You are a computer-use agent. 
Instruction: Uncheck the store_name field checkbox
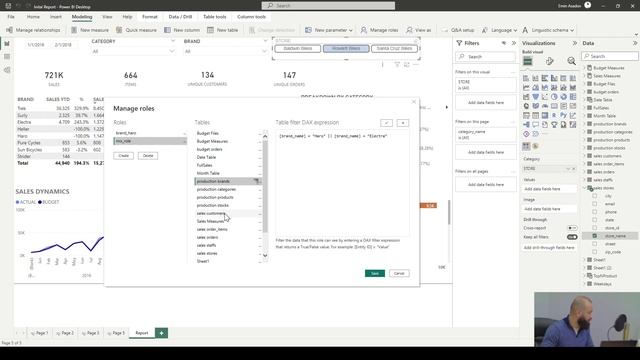594,236
